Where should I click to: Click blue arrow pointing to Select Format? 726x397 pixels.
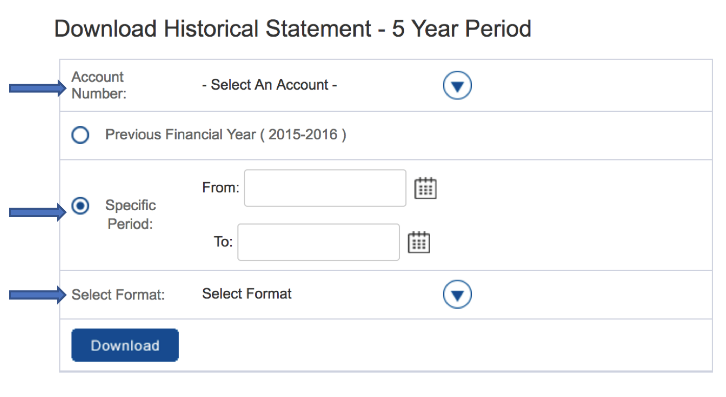(38, 295)
